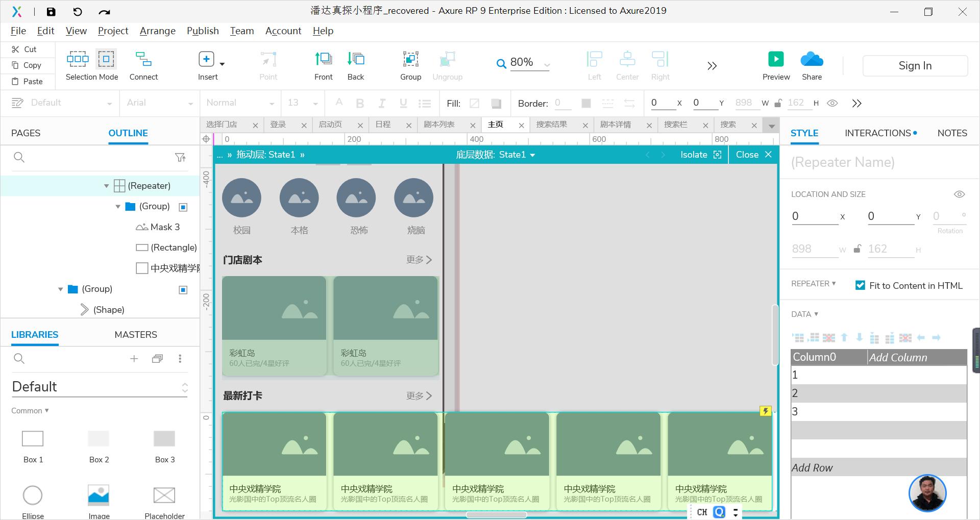980x520 pixels.
Task: Click the Group icon in toolbar
Action: (x=410, y=59)
